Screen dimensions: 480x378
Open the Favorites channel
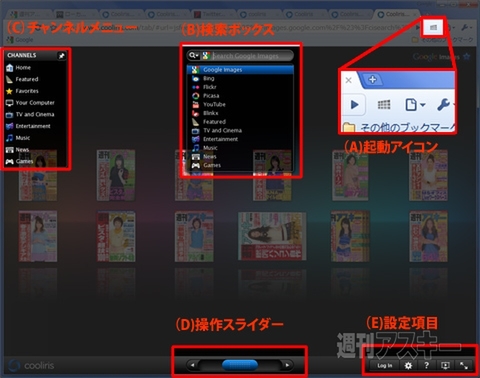(27, 91)
